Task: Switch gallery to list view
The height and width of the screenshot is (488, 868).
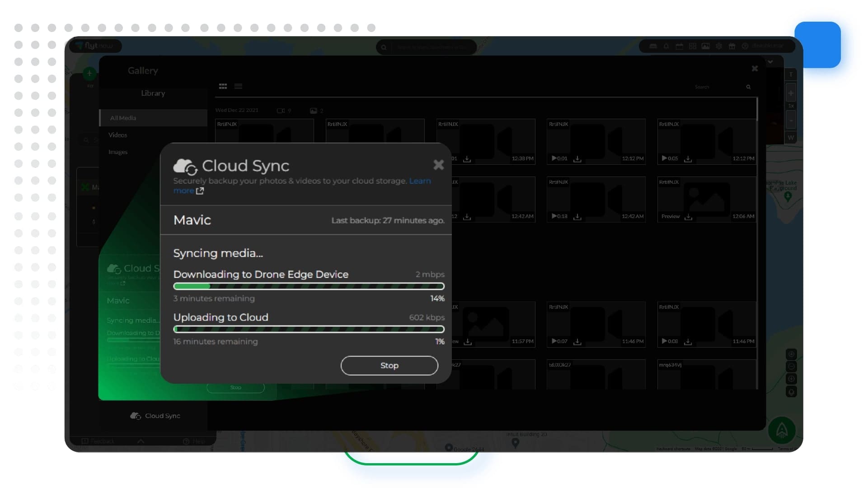Action: [238, 86]
